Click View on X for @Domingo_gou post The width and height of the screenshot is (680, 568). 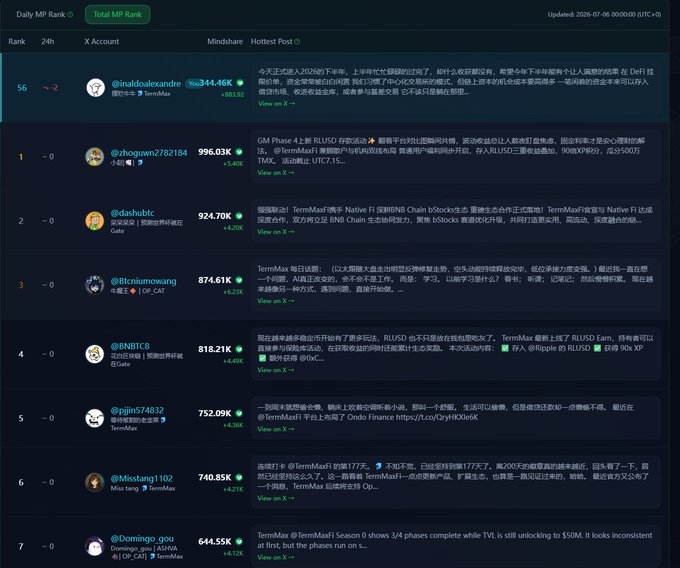tap(276, 557)
